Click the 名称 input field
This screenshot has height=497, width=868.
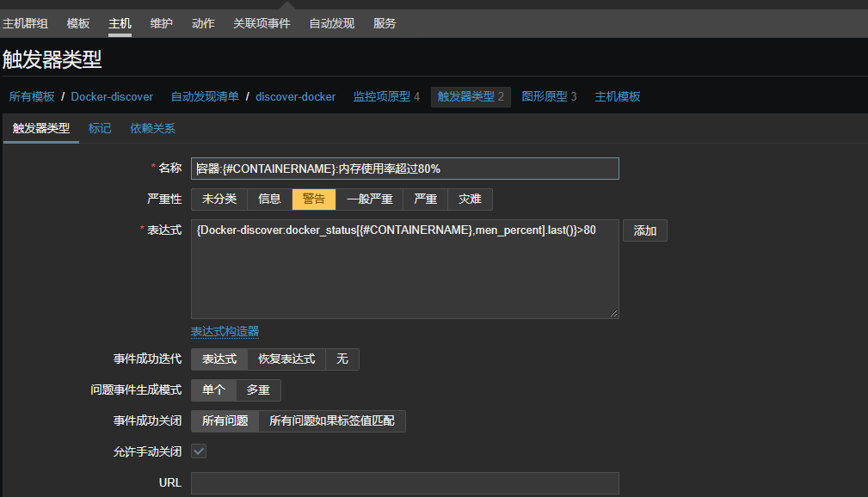[404, 169]
